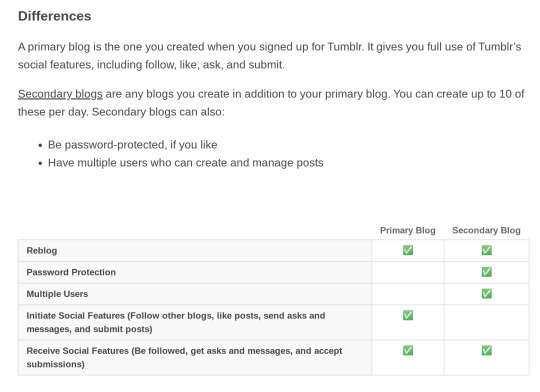This screenshot has width=540, height=392.
Task: Click the Receive Social Features row text
Action: 184,357
